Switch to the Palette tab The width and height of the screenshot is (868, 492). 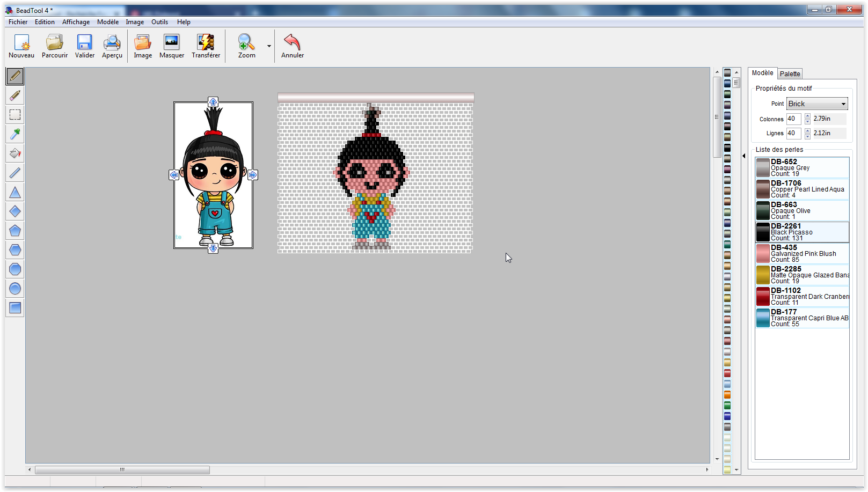789,73
